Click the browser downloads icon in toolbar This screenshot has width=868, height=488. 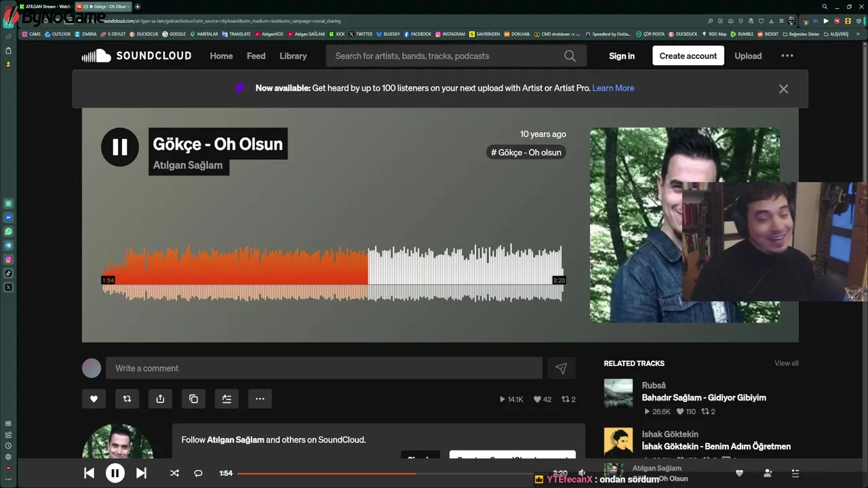(772, 21)
